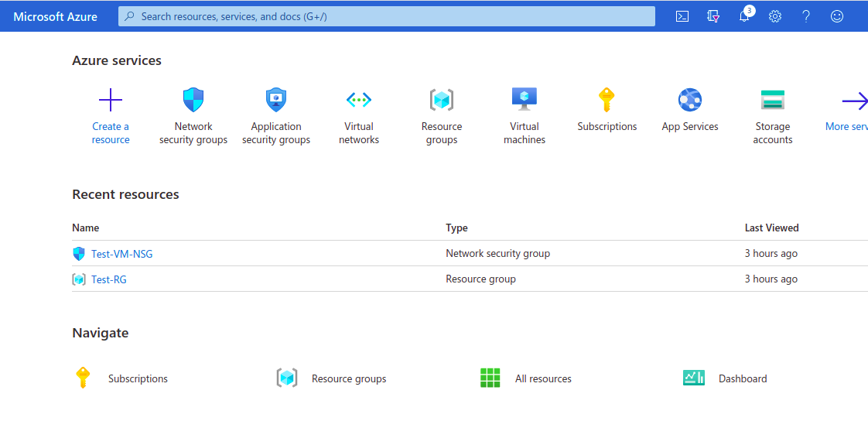Click the Resource groups icon under Navigate
The image size is (868, 421).
coord(287,378)
